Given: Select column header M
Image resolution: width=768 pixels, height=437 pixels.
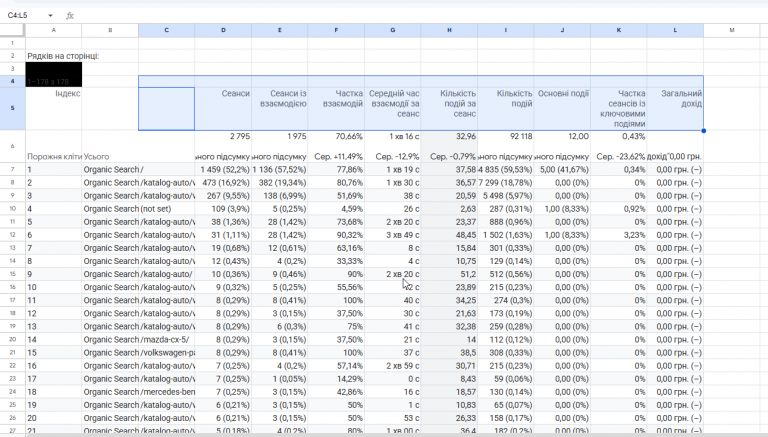Looking at the screenshot, I should (732, 30).
